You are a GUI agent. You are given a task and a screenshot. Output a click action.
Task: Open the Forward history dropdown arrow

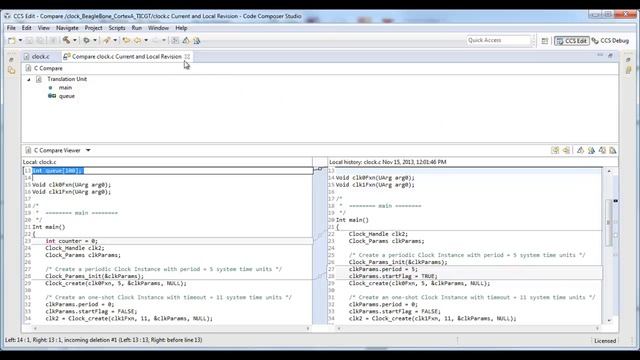[164, 40]
